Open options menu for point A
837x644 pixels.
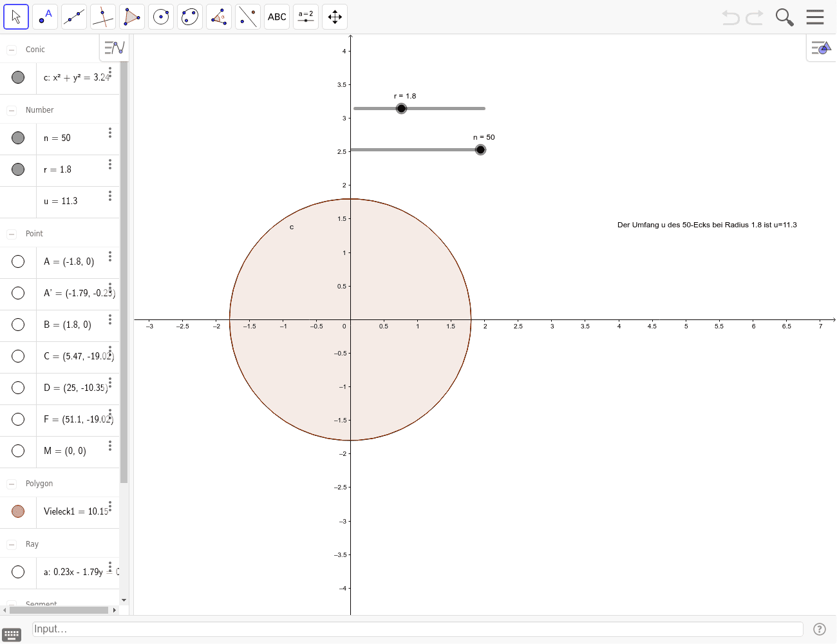coord(110,256)
